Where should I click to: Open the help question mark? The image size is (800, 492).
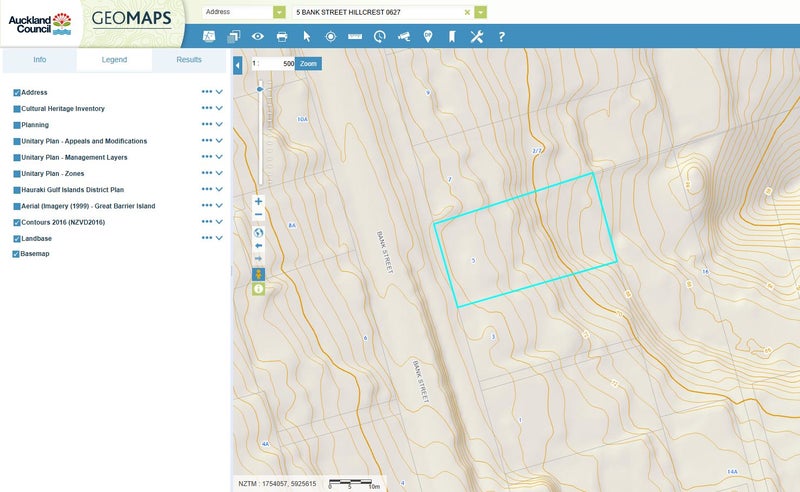click(x=501, y=37)
